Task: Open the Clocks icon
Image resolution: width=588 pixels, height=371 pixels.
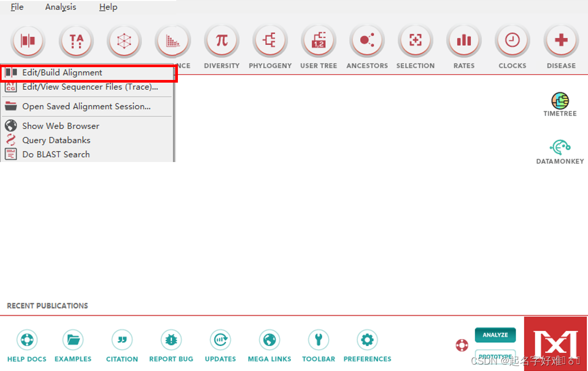Action: 512,41
